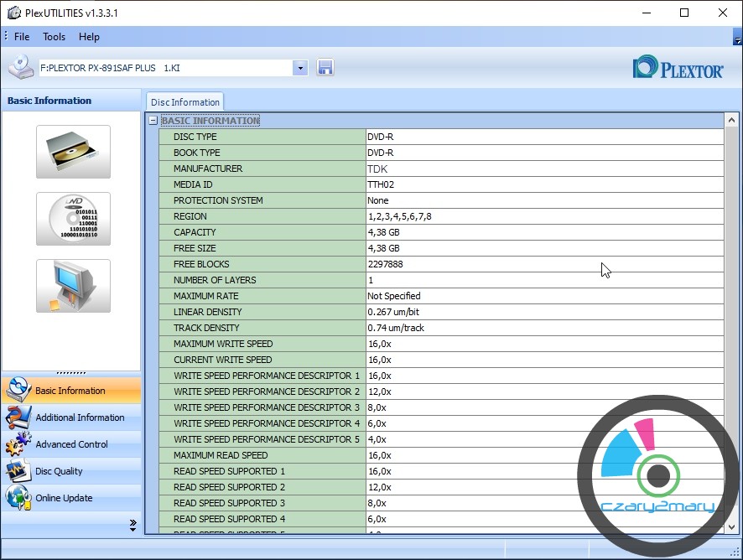Image resolution: width=743 pixels, height=560 pixels.
Task: Open the drive selection dropdown
Action: (300, 68)
